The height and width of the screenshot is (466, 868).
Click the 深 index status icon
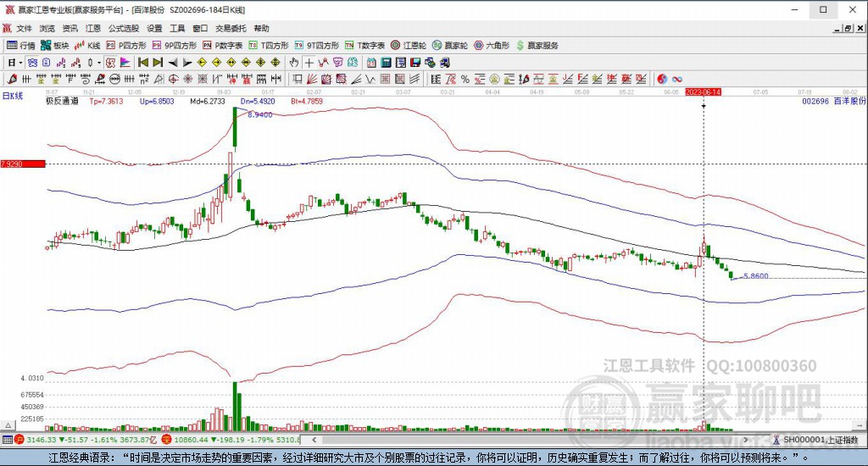click(167, 440)
